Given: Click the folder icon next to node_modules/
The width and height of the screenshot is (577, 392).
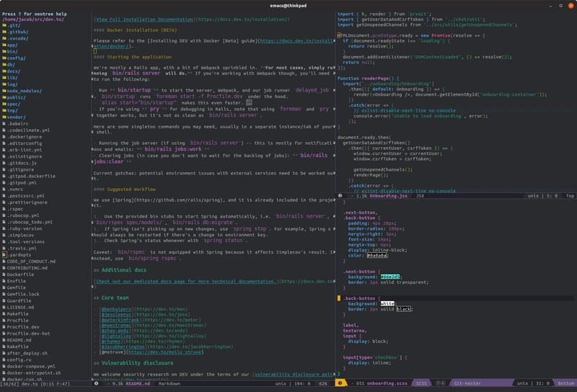Looking at the screenshot, I should 4,91.
